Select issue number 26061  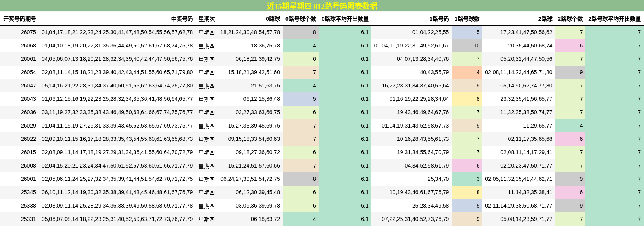tap(28, 59)
